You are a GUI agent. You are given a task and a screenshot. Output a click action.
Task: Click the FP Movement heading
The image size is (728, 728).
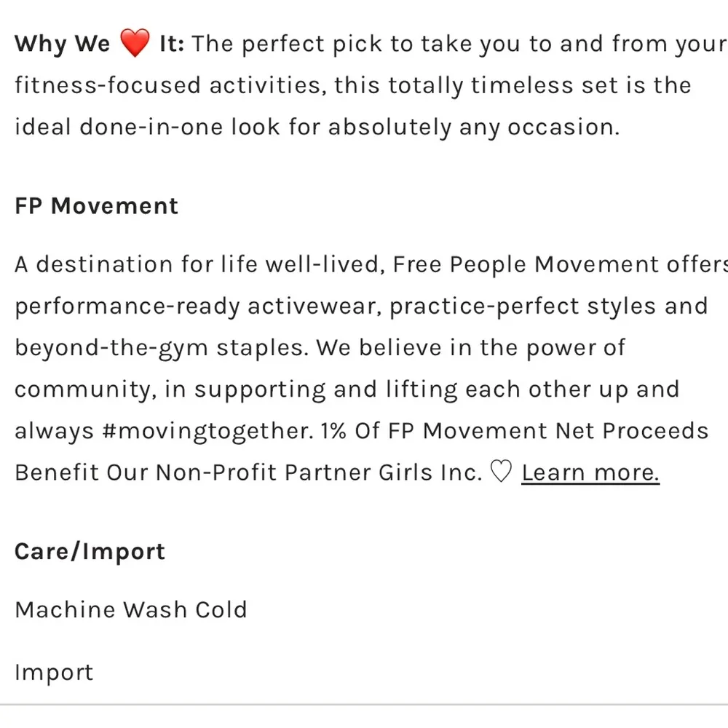[x=96, y=206]
